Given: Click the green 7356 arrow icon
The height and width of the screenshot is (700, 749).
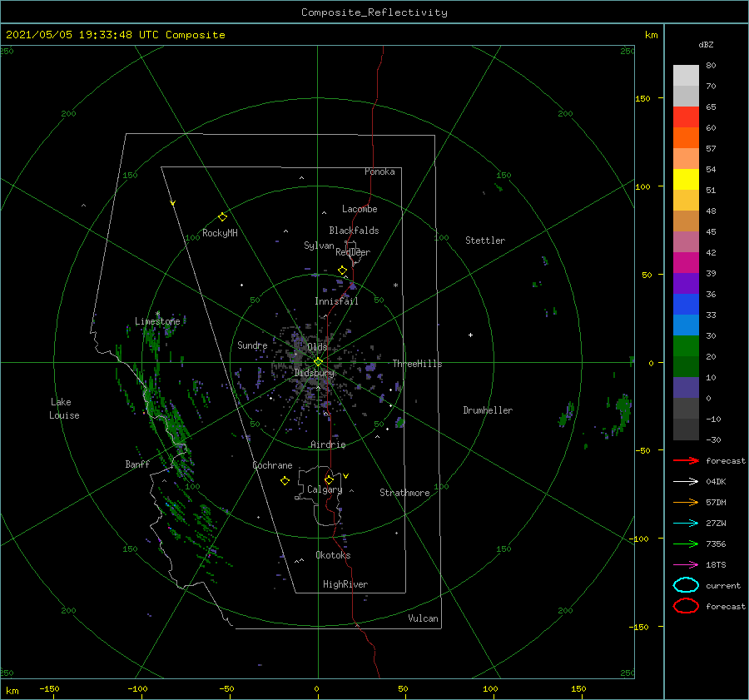Looking at the screenshot, I should pyautogui.click(x=686, y=544).
